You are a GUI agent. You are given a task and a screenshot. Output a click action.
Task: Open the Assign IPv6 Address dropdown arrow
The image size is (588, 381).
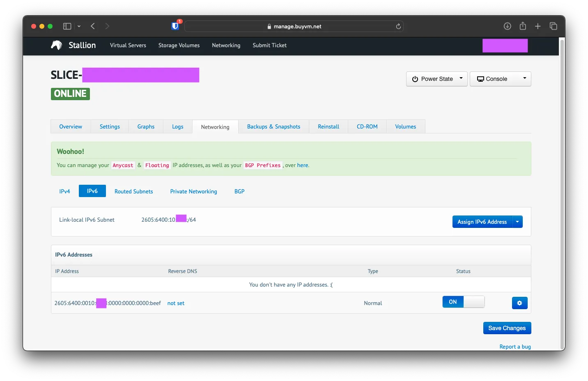[517, 222]
